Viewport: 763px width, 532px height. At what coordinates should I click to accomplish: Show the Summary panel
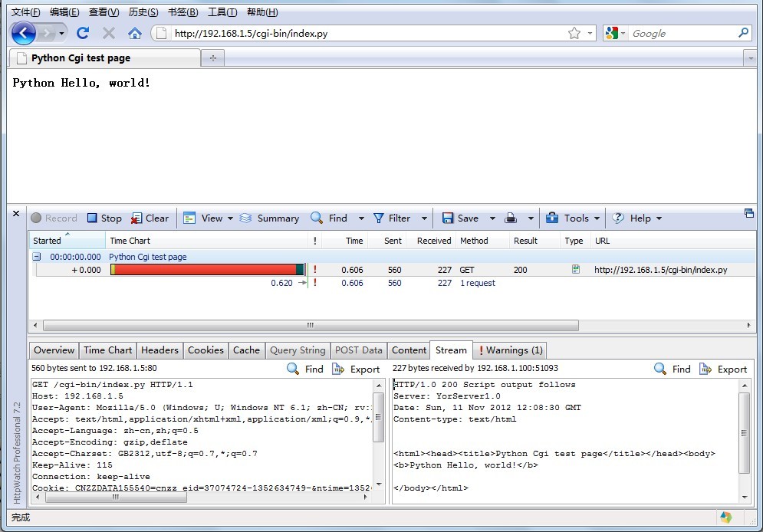269,218
